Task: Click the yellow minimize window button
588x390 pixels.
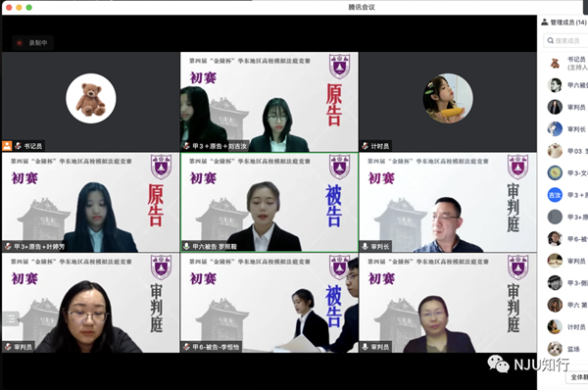Action: 19,7
